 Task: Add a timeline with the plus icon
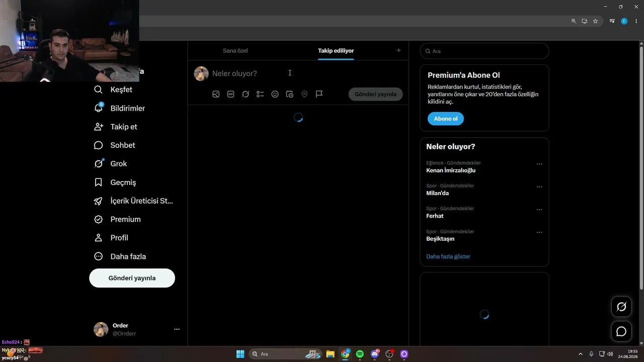[398, 50]
